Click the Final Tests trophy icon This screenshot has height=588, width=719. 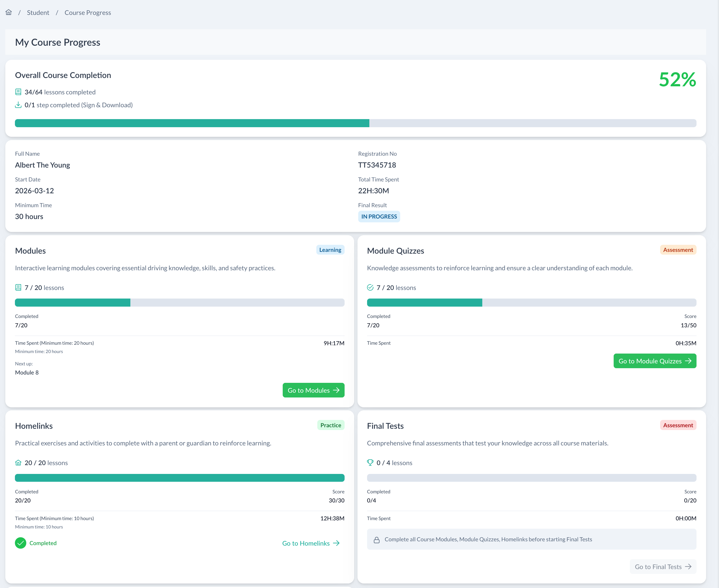(x=370, y=463)
